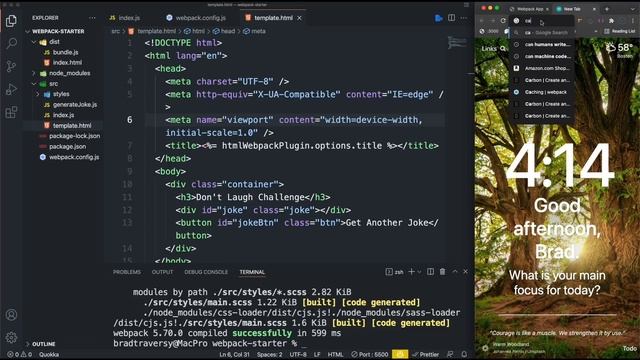Image resolution: width=640 pixels, height=360 pixels.
Task: Open the Extensions view
Action: (x=11, y=111)
